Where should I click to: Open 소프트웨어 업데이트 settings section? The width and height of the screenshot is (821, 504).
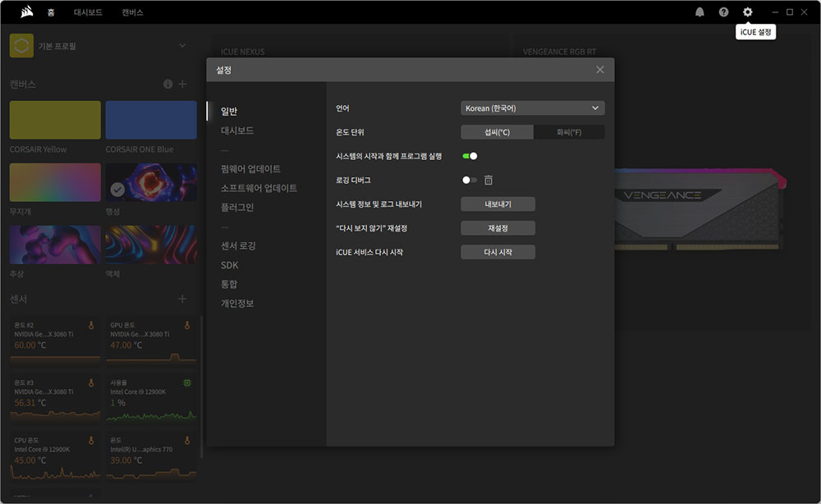pos(259,188)
